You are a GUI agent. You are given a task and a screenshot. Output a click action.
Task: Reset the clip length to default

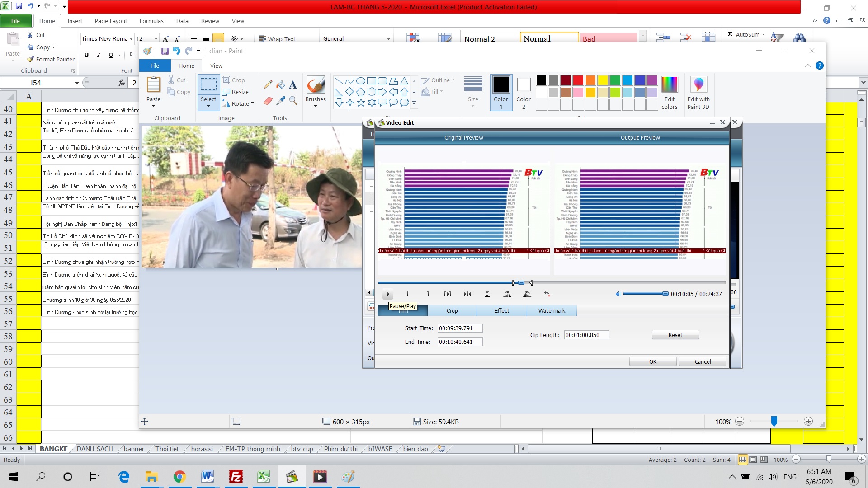[675, 335]
